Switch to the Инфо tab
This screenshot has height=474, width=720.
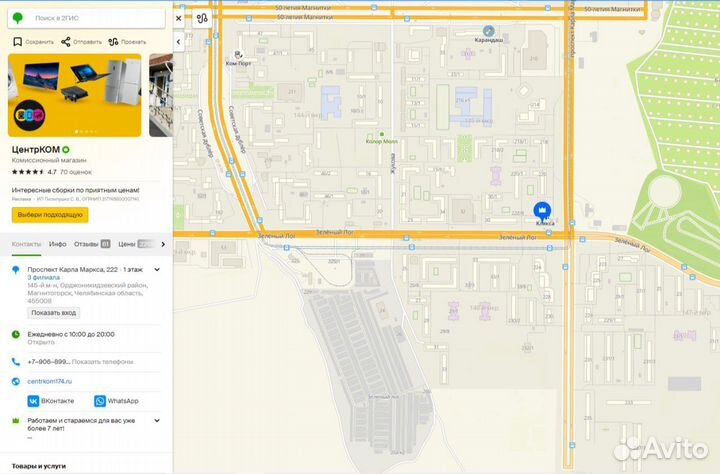pyautogui.click(x=58, y=243)
